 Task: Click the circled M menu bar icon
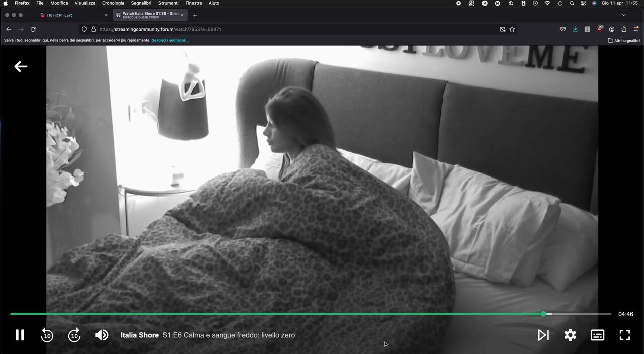pos(498,3)
